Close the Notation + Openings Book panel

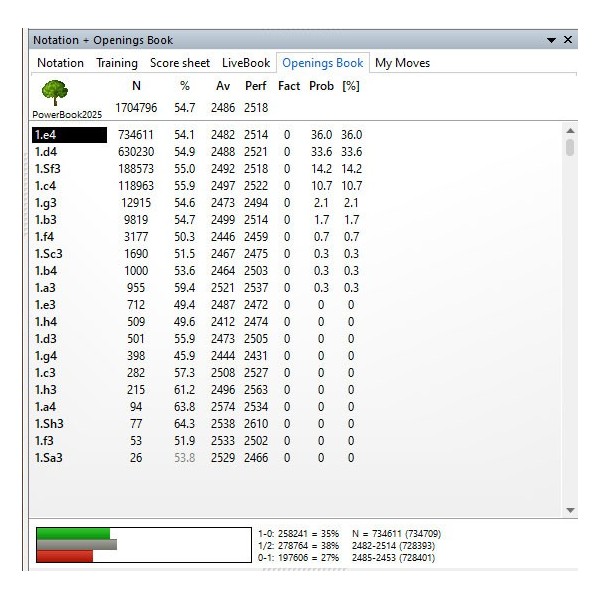(x=568, y=40)
